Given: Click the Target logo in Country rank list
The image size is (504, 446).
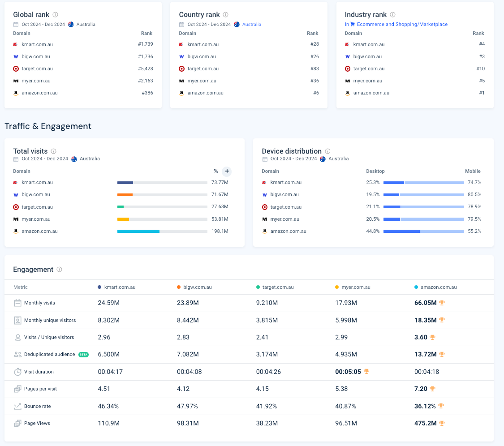Looking at the screenshot, I should (181, 69).
